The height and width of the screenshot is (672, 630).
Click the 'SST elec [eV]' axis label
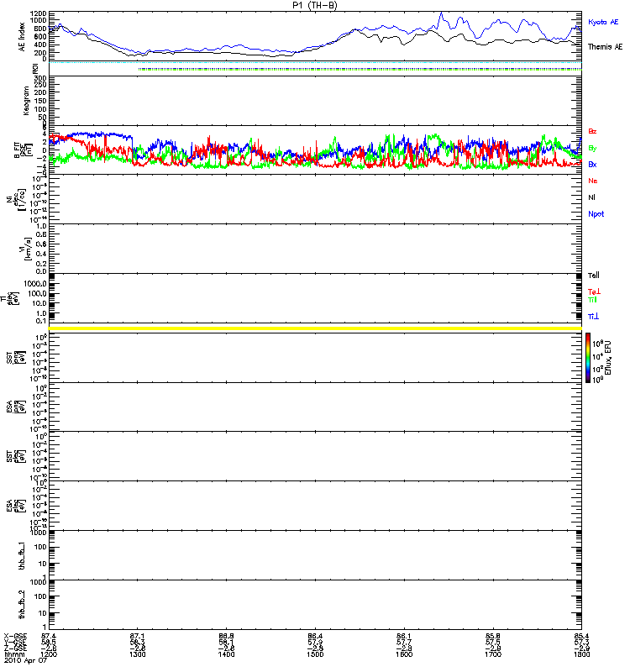(17, 456)
